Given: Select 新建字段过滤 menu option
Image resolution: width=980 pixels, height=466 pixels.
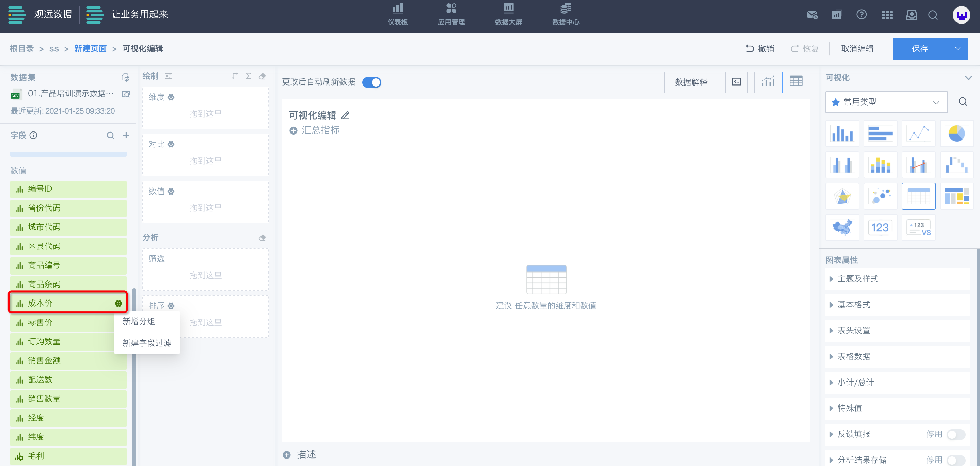Looking at the screenshot, I should 147,343.
